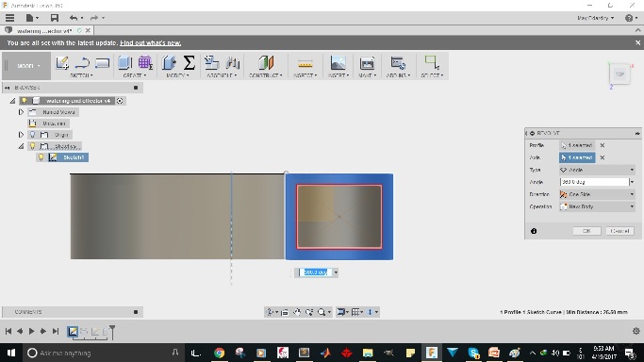Click the Insert image icon

click(x=338, y=63)
